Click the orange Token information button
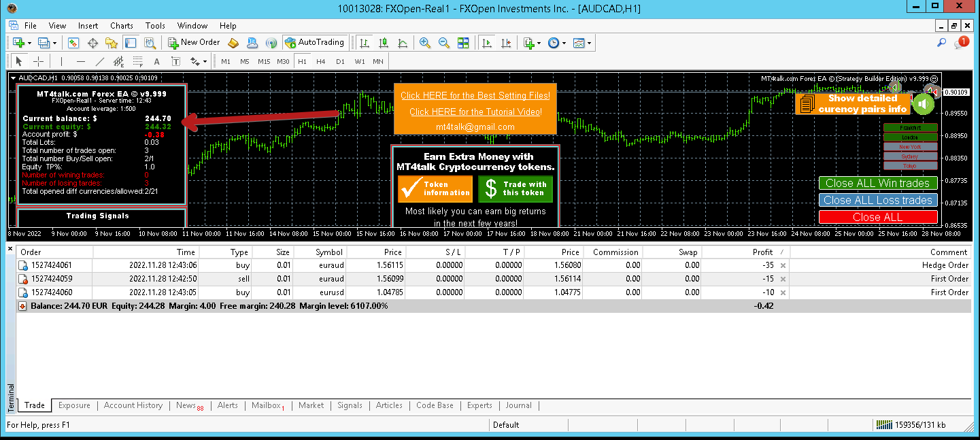This screenshot has height=440, width=980. (435, 188)
